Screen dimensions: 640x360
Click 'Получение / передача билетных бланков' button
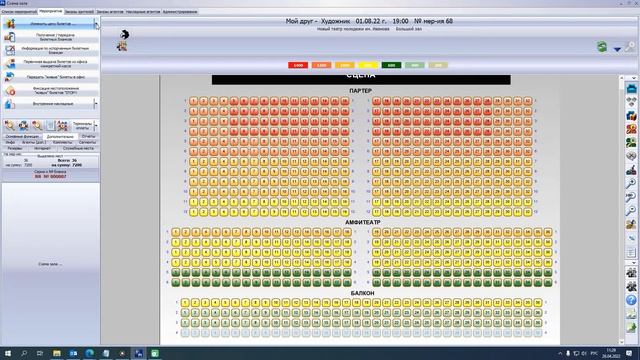click(51, 37)
